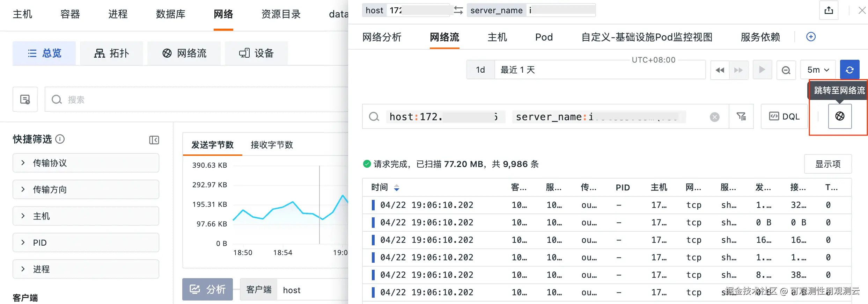Click the add view plus icon
Viewport: 868px width, 304px height.
click(x=811, y=37)
